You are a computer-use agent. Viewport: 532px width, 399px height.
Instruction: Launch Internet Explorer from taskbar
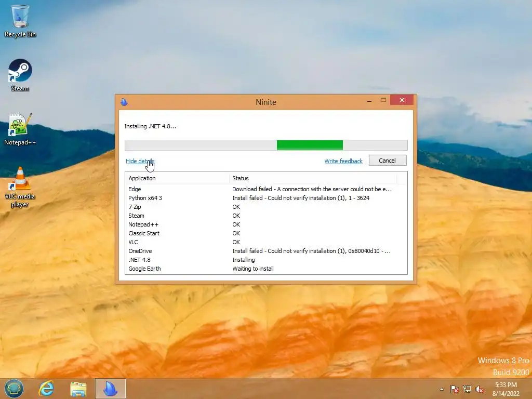point(46,389)
